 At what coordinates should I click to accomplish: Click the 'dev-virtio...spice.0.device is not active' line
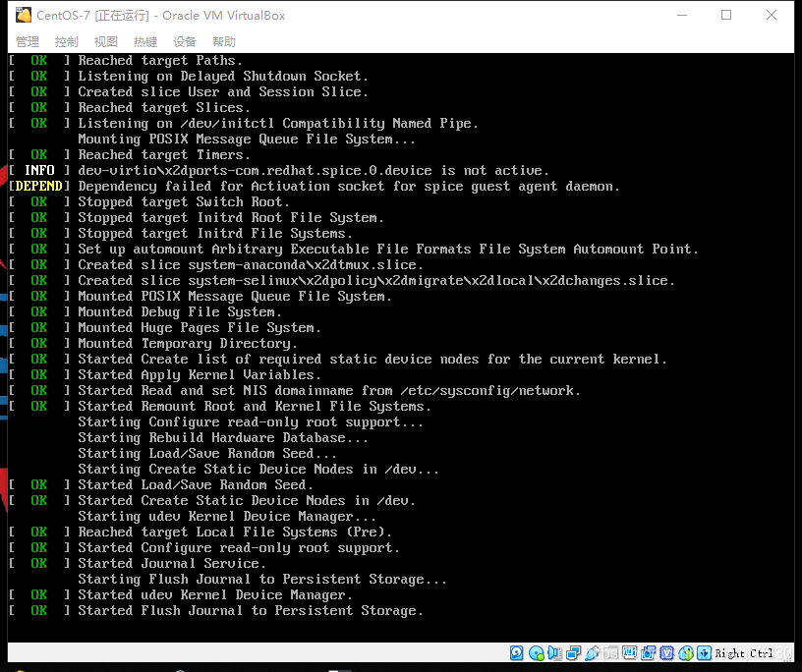pos(314,170)
